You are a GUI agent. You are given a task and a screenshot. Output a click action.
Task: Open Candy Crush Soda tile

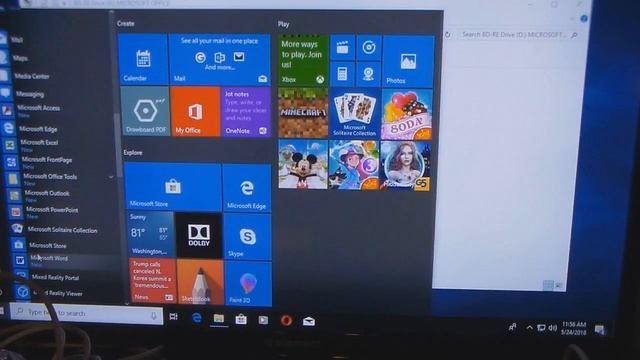click(x=407, y=114)
